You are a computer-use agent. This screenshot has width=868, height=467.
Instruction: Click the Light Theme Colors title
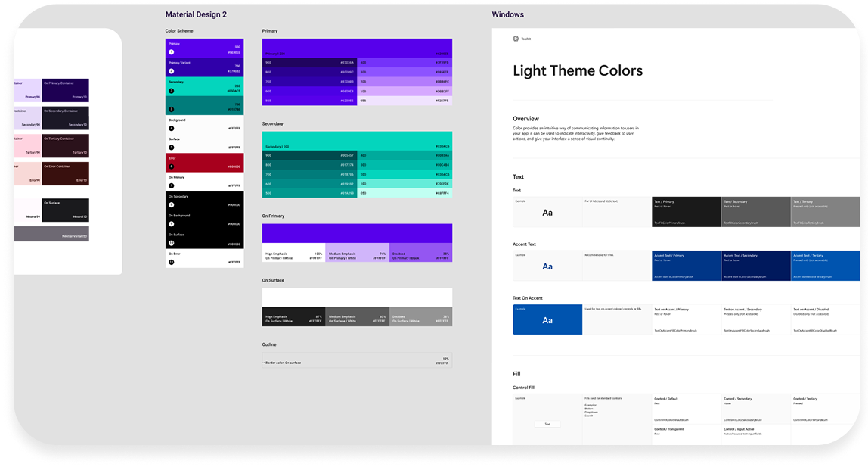578,71
